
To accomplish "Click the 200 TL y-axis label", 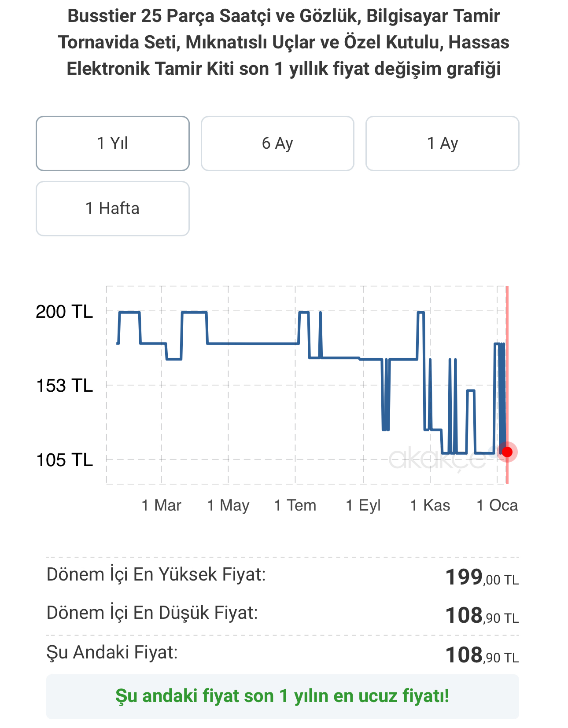I will coord(64,312).
